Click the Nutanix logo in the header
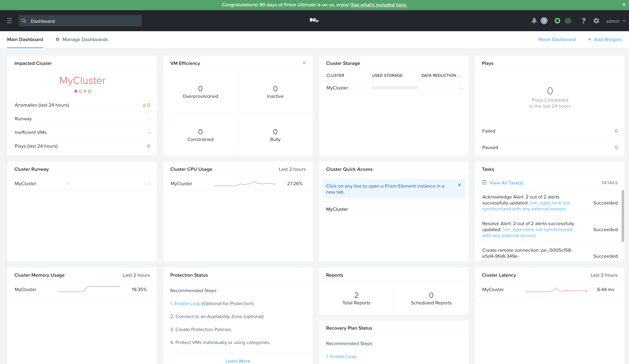 coord(314,20)
